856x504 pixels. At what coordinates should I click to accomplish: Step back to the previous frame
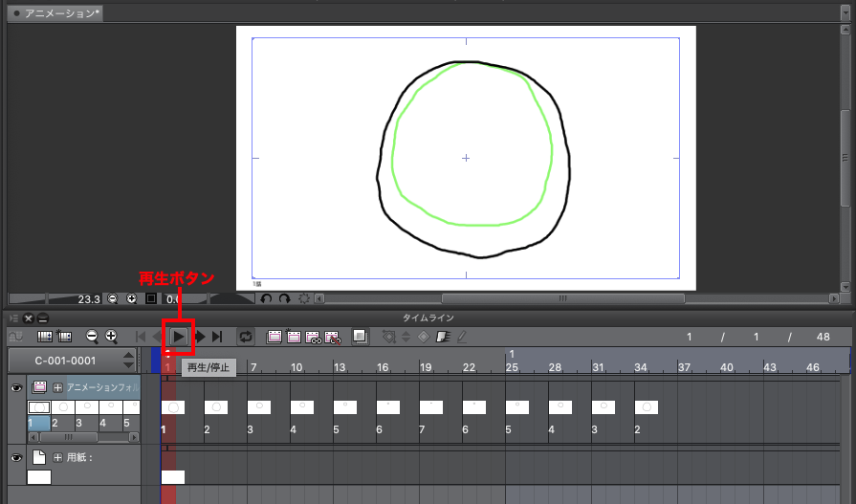click(x=158, y=337)
